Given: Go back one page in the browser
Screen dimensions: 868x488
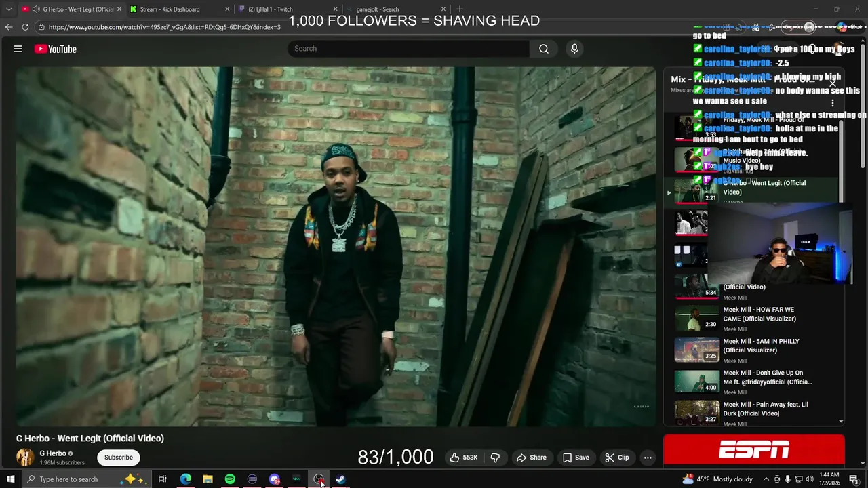Looking at the screenshot, I should (8, 27).
